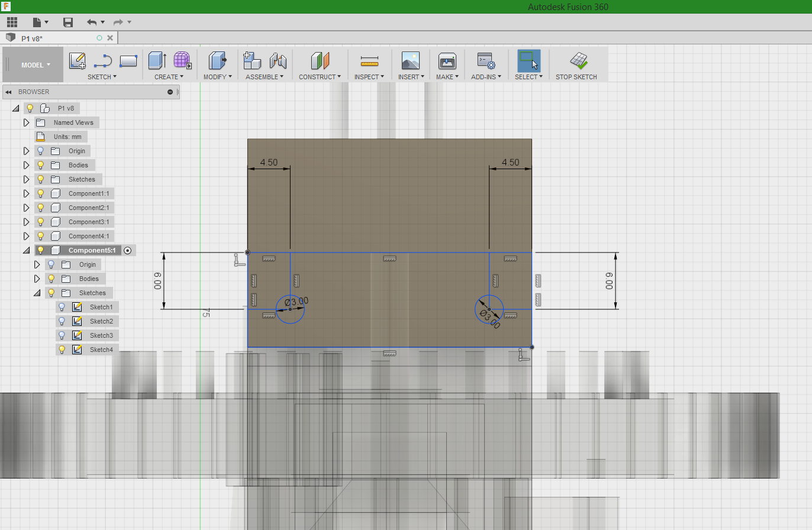Select the Press Pull modify icon
Screen dimensions: 812x530
pos(217,61)
